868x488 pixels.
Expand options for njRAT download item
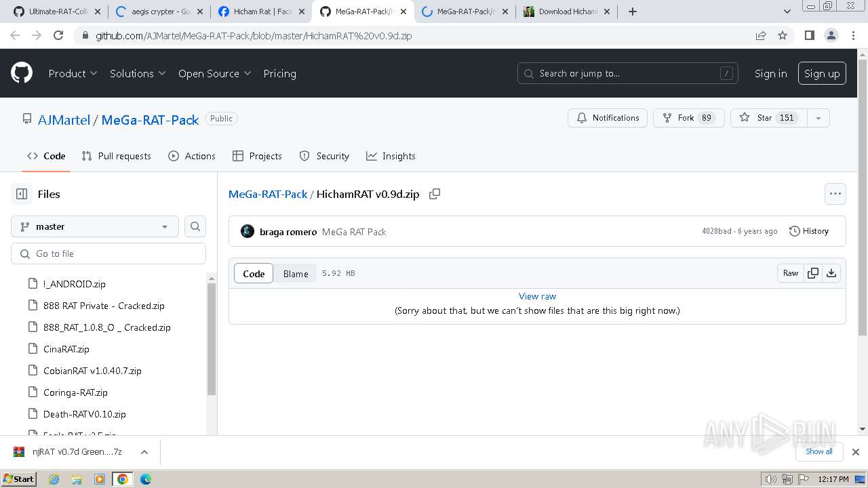coord(144,452)
